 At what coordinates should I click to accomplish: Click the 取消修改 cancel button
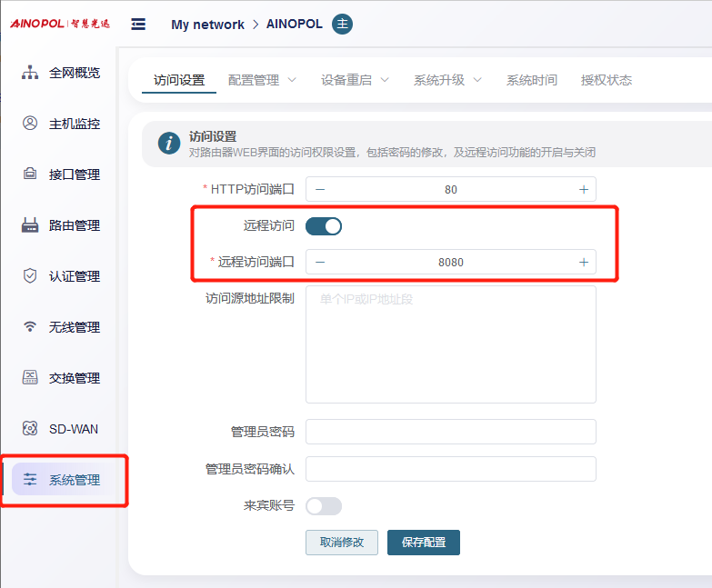click(342, 543)
